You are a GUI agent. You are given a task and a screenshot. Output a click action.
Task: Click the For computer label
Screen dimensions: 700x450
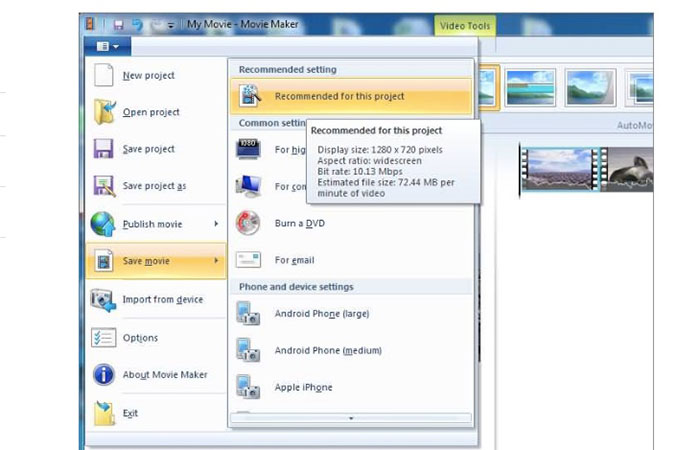coord(290,187)
